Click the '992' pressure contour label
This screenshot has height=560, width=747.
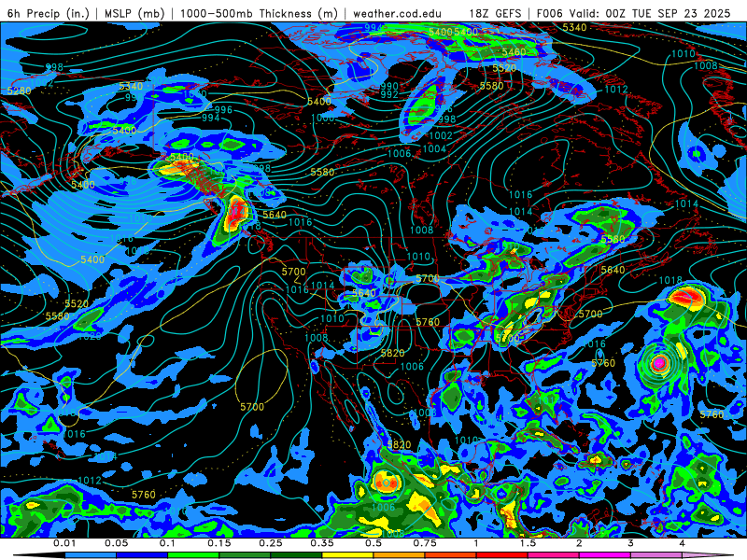(389, 94)
